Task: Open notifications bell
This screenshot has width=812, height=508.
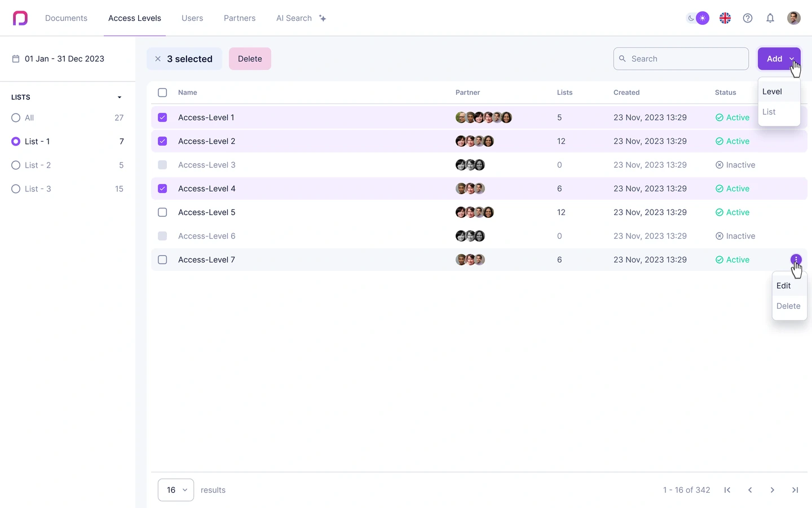Action: (770, 18)
